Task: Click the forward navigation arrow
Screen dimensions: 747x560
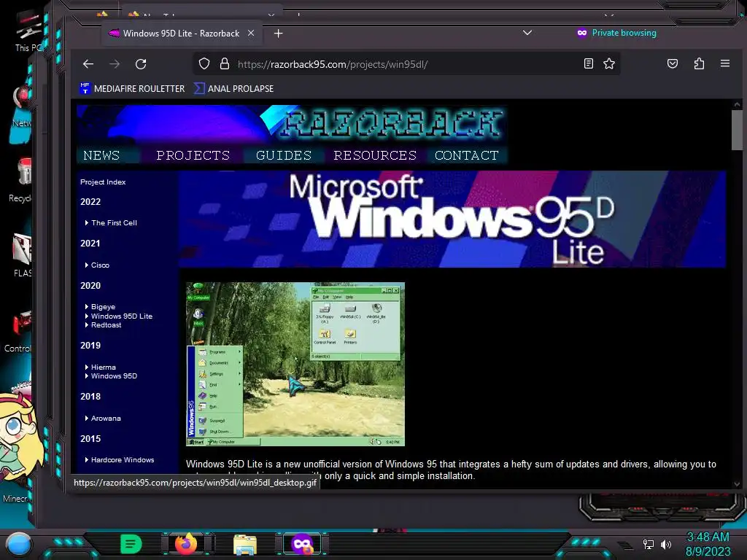Action: [115, 64]
